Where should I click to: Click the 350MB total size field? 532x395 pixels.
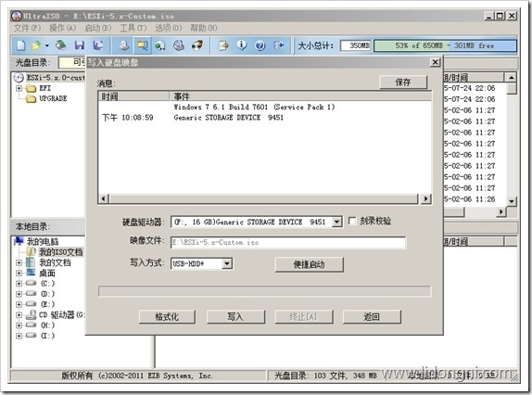pos(356,45)
